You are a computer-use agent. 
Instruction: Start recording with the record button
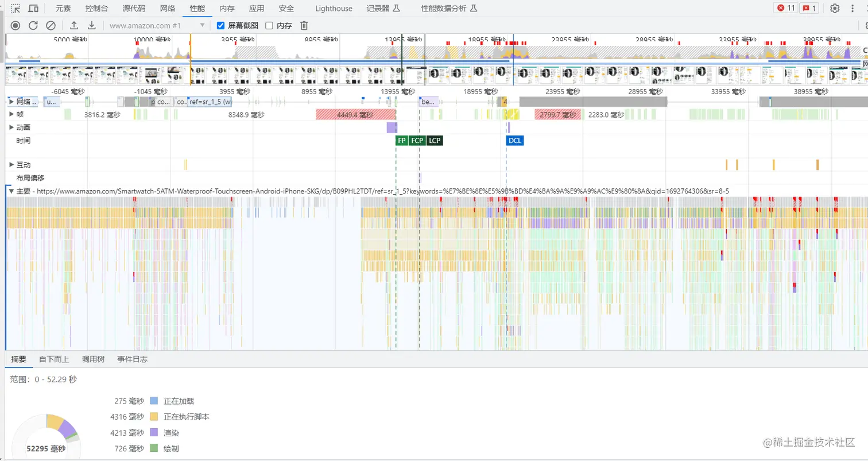(15, 25)
